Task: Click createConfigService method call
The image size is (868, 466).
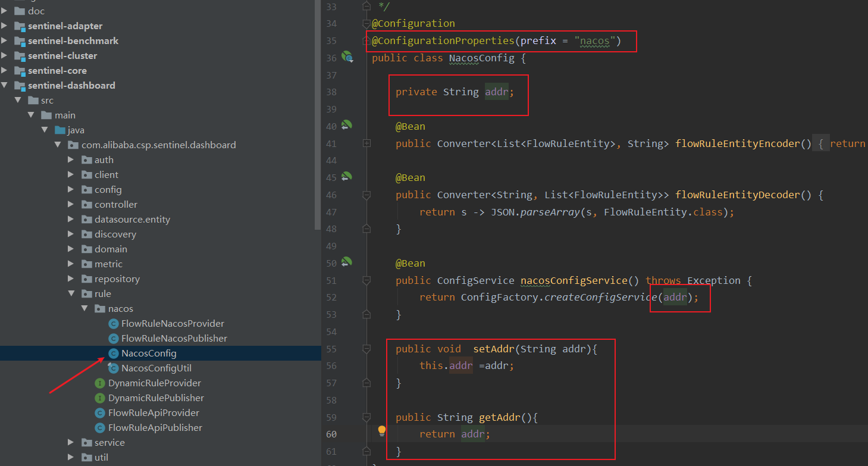Action: tap(601, 298)
